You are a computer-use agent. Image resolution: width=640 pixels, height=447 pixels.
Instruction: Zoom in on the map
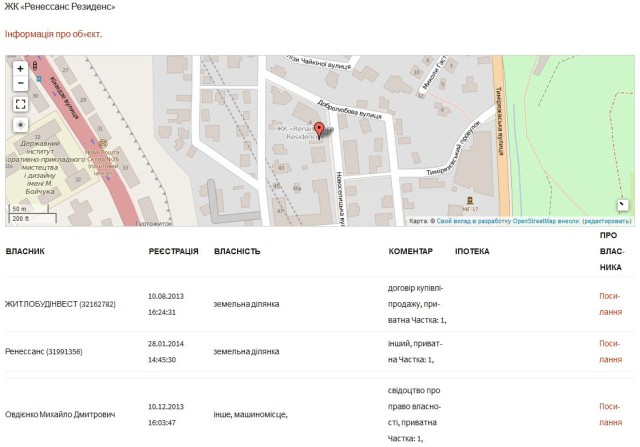click(x=21, y=69)
